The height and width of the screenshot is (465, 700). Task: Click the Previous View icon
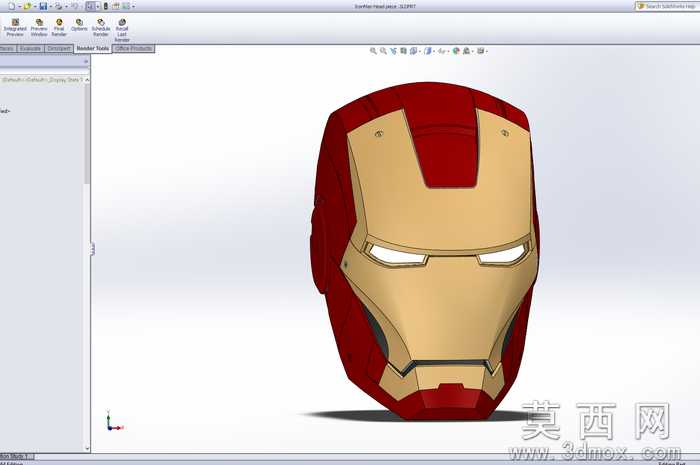[x=393, y=51]
